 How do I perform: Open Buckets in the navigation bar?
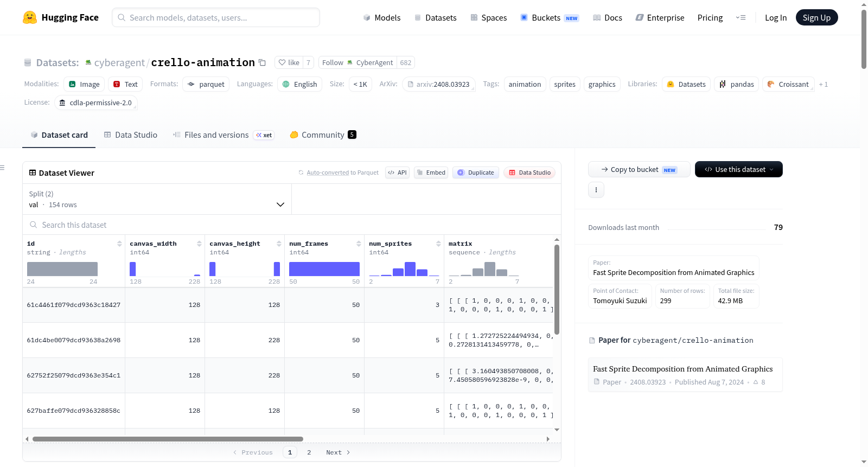(550, 17)
